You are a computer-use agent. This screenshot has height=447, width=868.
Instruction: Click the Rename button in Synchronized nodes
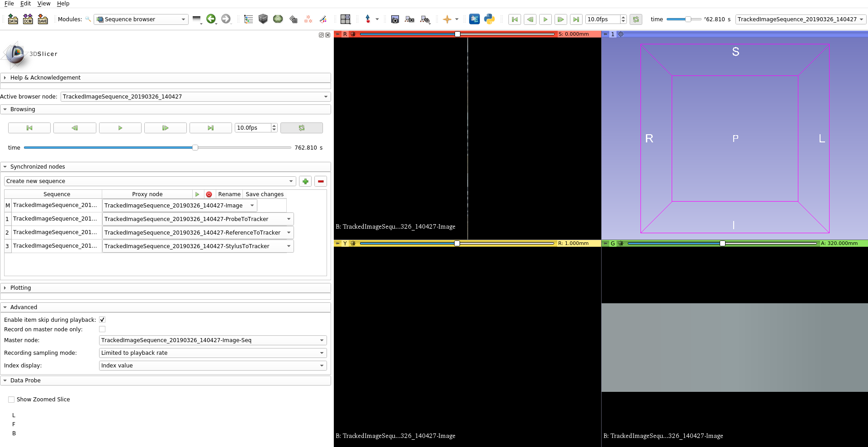(x=229, y=194)
